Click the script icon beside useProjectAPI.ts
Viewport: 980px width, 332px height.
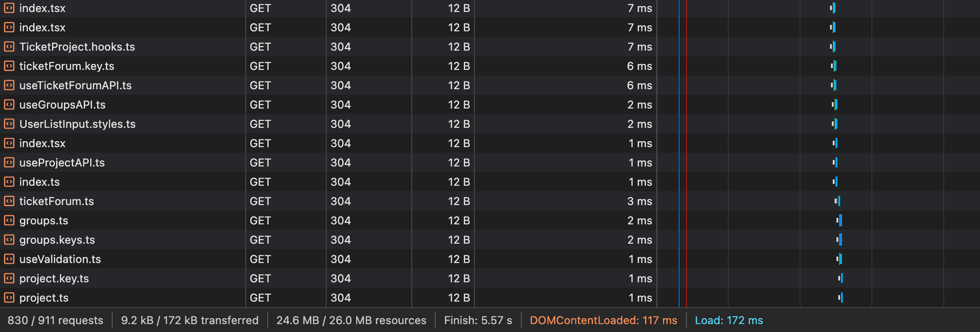tap(9, 163)
